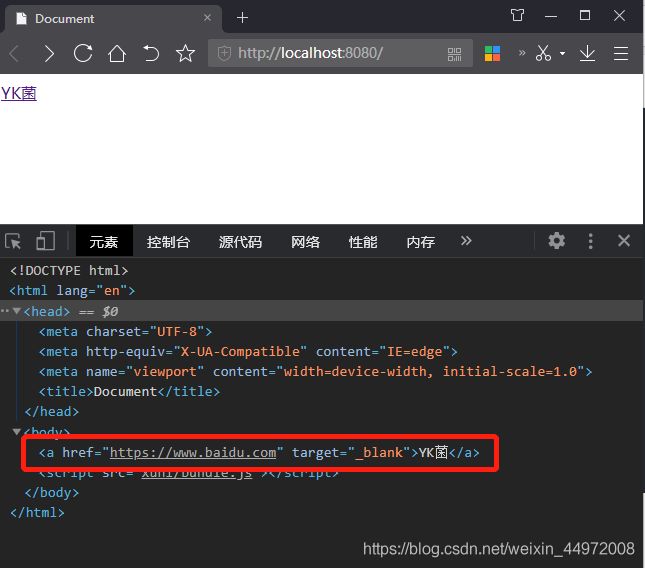
Task: Click the localhost:8080 address field
Action: pos(341,53)
